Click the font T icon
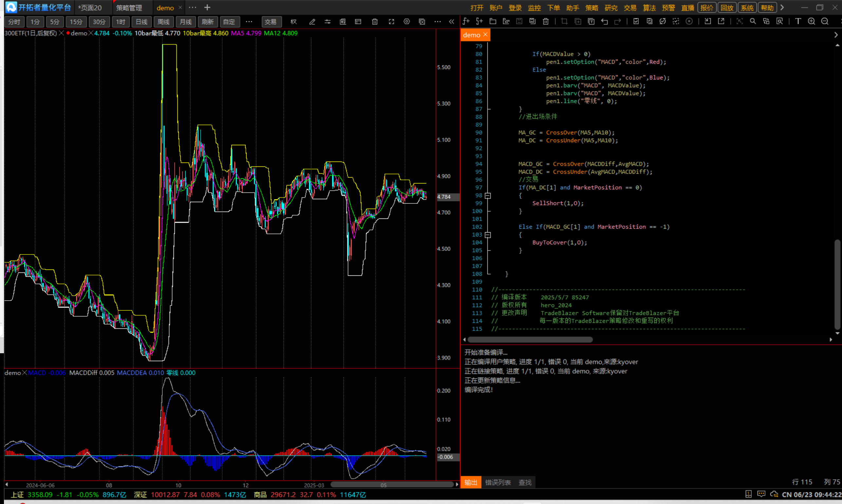This screenshot has width=842, height=504. pyautogui.click(x=798, y=21)
